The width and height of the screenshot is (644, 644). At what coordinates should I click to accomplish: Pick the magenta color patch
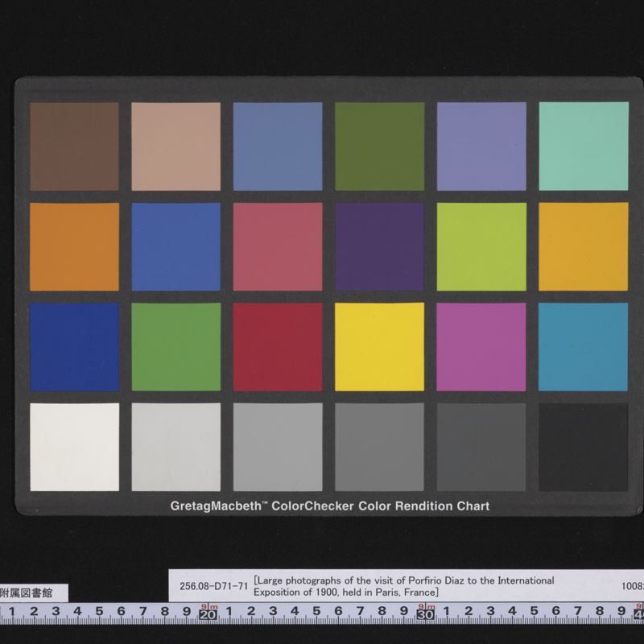(481, 346)
